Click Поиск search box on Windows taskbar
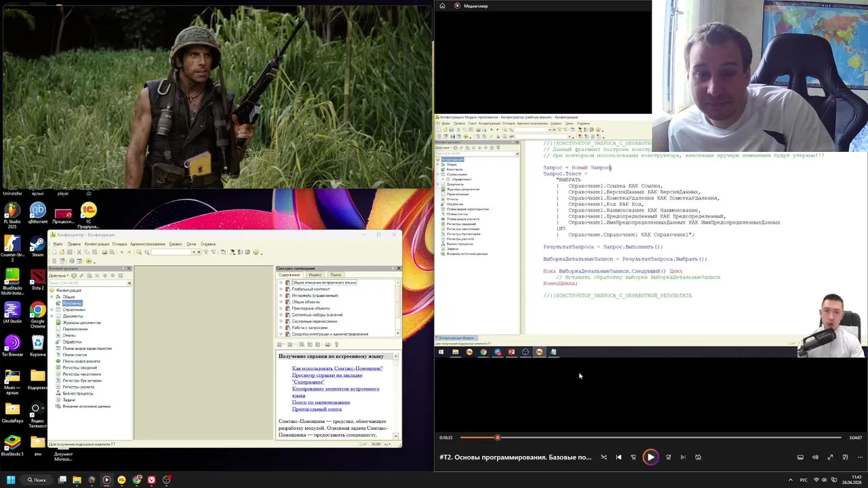This screenshot has width=868, height=488. point(37,480)
